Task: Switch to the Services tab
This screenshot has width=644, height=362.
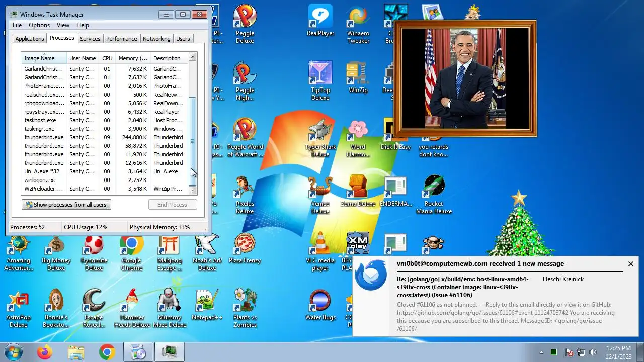Action: pos(90,39)
